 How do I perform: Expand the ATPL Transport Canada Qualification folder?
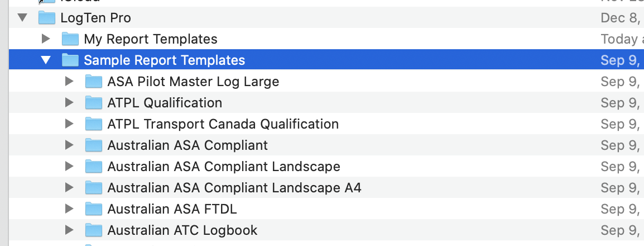tap(69, 124)
